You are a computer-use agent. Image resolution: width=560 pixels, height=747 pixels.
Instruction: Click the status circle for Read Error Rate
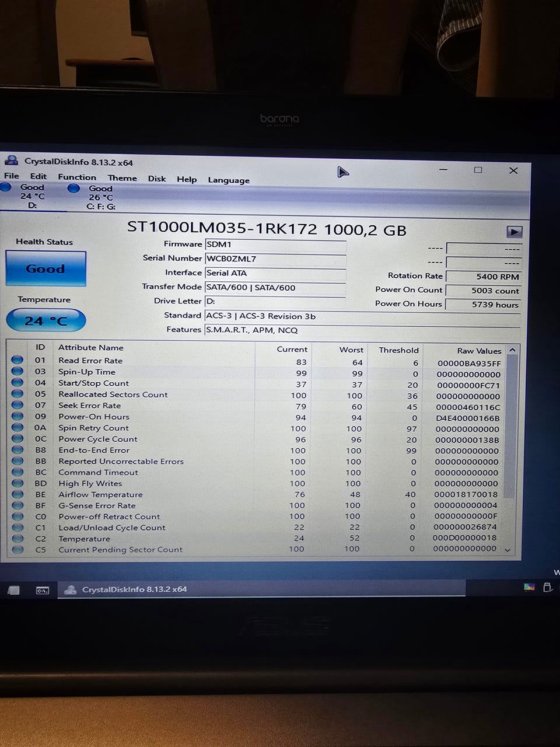[17, 360]
